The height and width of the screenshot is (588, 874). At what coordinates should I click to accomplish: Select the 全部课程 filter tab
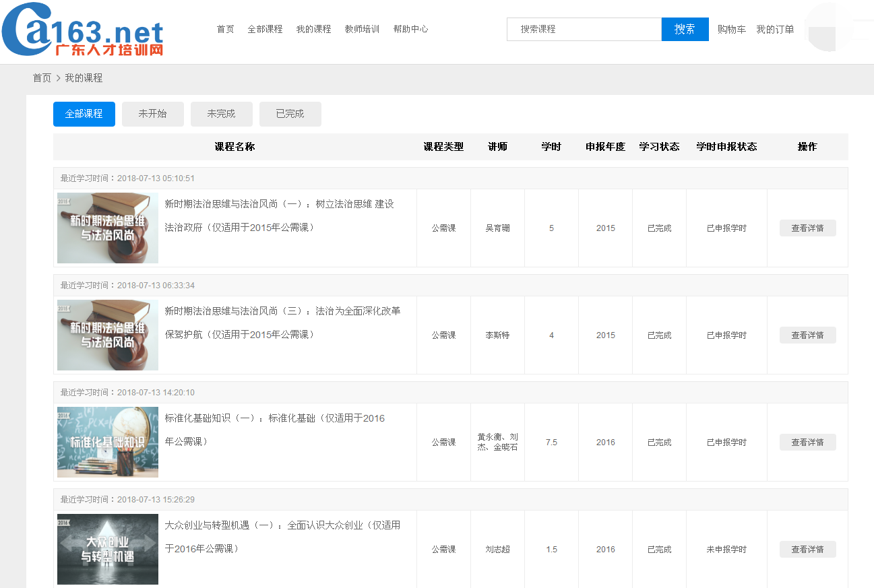click(84, 114)
